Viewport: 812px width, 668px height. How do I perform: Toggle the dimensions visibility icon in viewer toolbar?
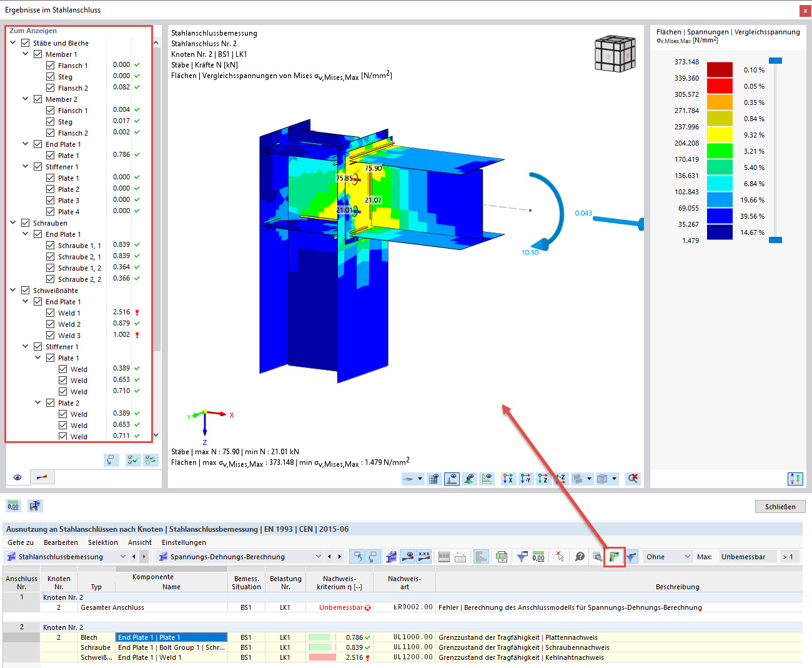[487, 479]
